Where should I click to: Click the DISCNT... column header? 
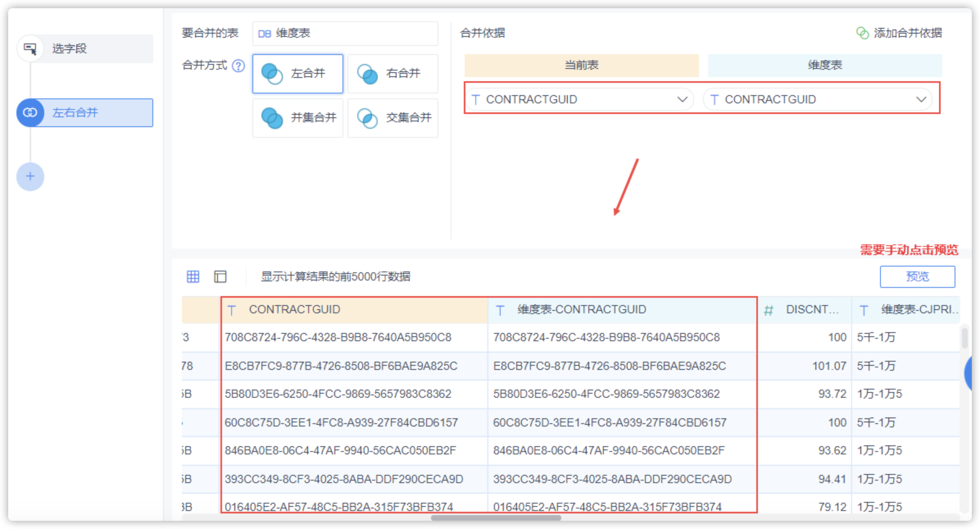[805, 310]
